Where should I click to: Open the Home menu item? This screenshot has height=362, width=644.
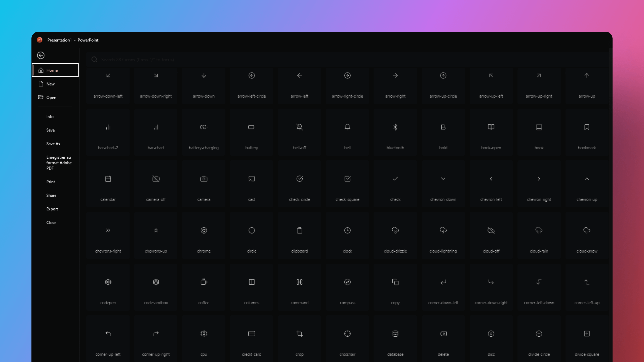[55, 70]
